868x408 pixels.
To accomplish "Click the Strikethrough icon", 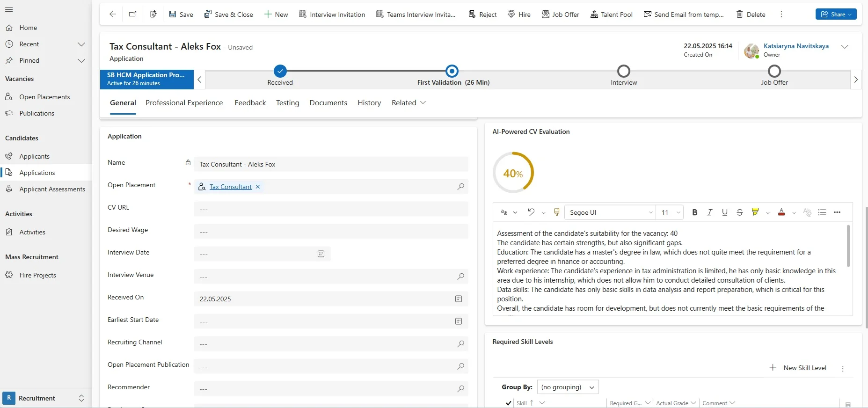I will pos(739,212).
